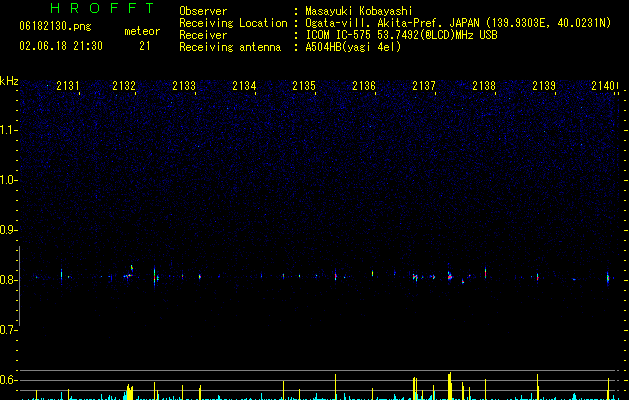This screenshot has width=629, height=400.
Task: Click the 2136 time marker
Action: point(364,86)
